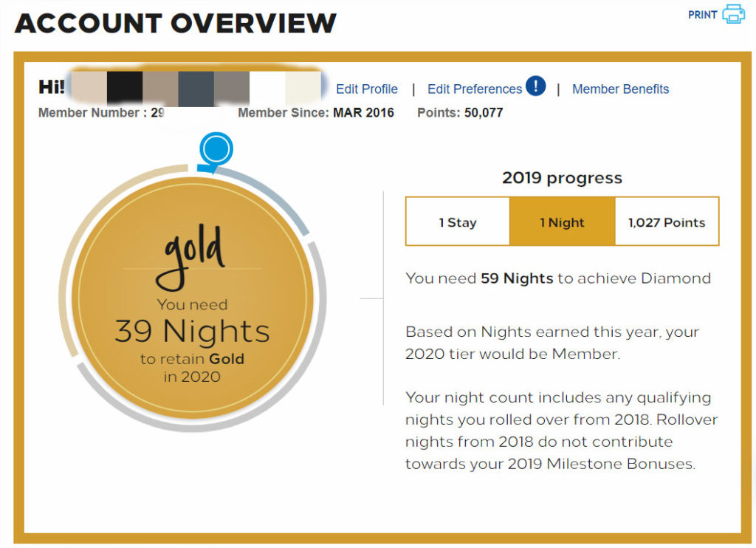Screen dimensions: 756x548
Task: Click the blurred member name
Action: click(195, 87)
